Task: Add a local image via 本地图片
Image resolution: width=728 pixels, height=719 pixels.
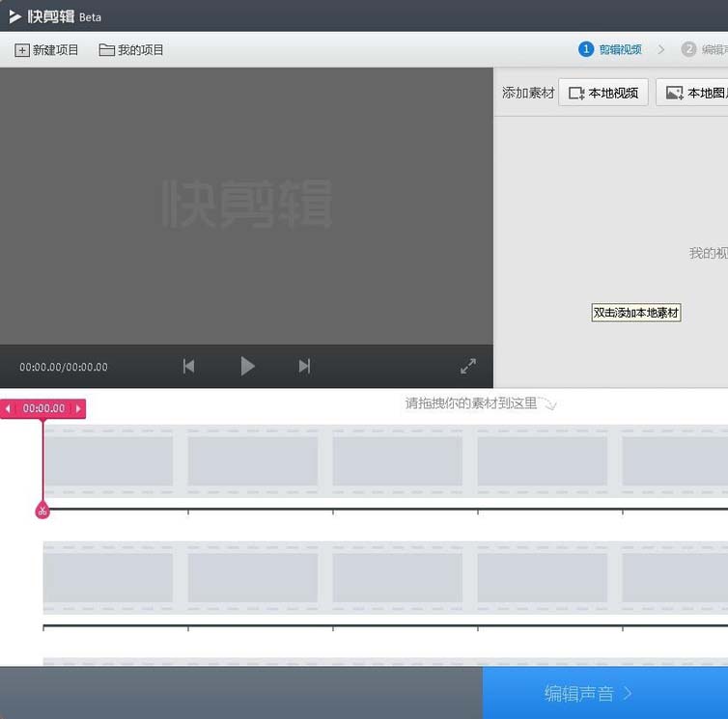Action: coord(692,93)
